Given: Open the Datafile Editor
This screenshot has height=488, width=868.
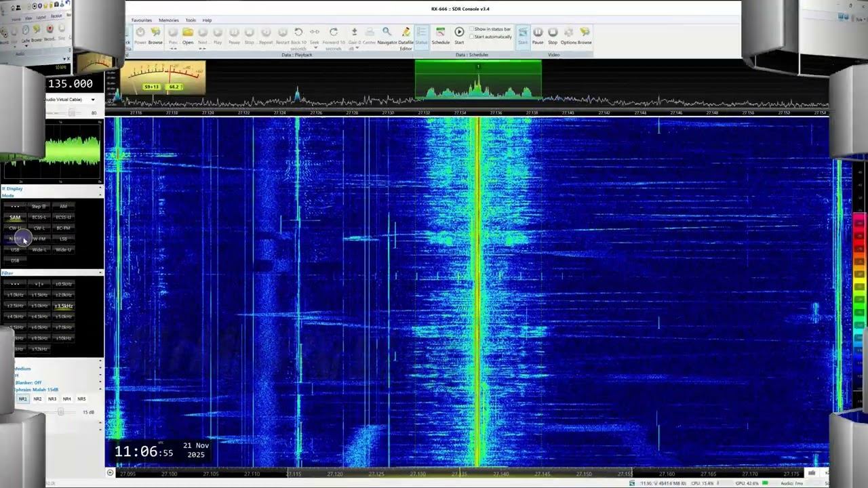Looking at the screenshot, I should [x=406, y=38].
